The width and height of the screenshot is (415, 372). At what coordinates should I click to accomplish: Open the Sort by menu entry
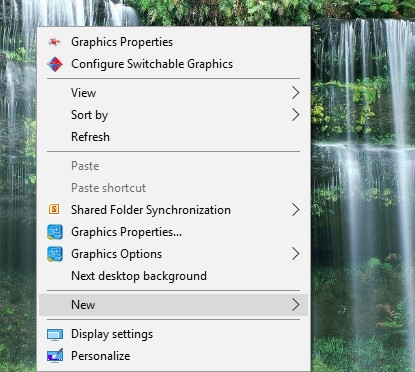click(x=173, y=115)
